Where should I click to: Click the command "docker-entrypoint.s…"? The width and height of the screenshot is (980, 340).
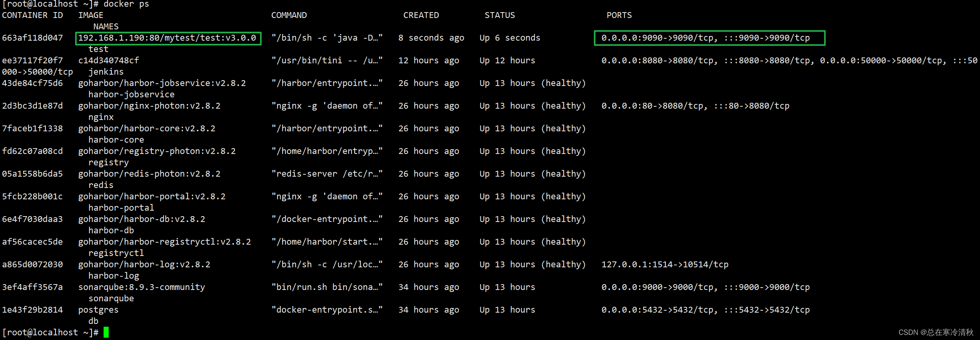(x=327, y=310)
